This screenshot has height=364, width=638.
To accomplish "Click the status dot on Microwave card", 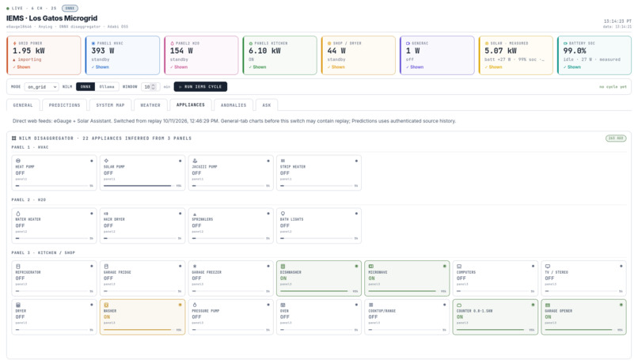I will pyautogui.click(x=444, y=266).
